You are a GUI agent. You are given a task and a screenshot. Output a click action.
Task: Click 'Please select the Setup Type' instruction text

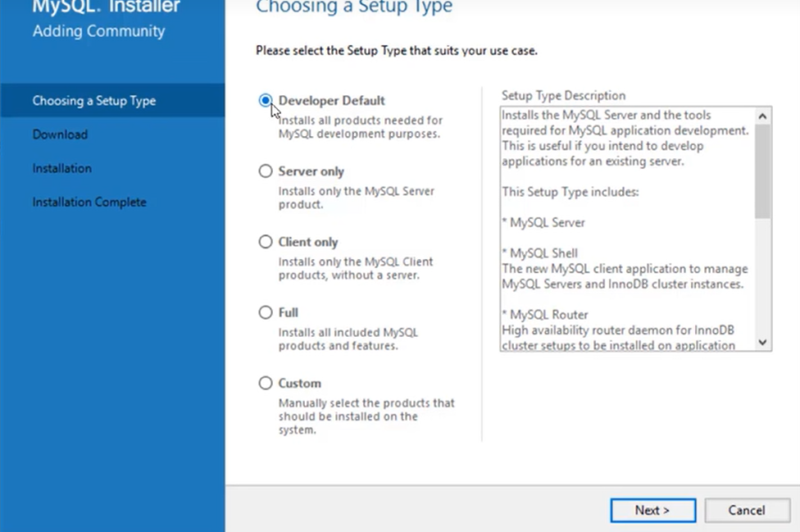click(397, 51)
